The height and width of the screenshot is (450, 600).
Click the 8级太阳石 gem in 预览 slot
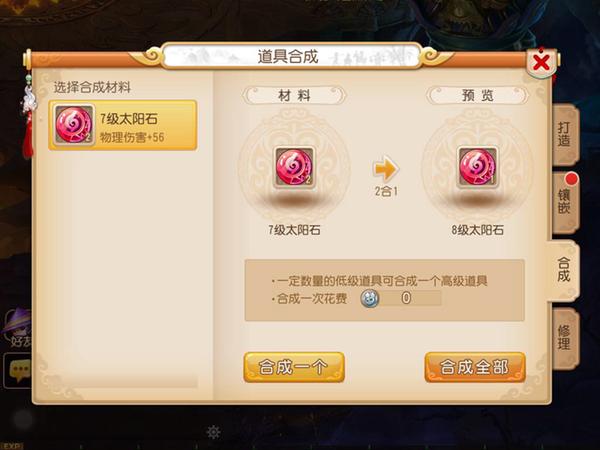477,167
